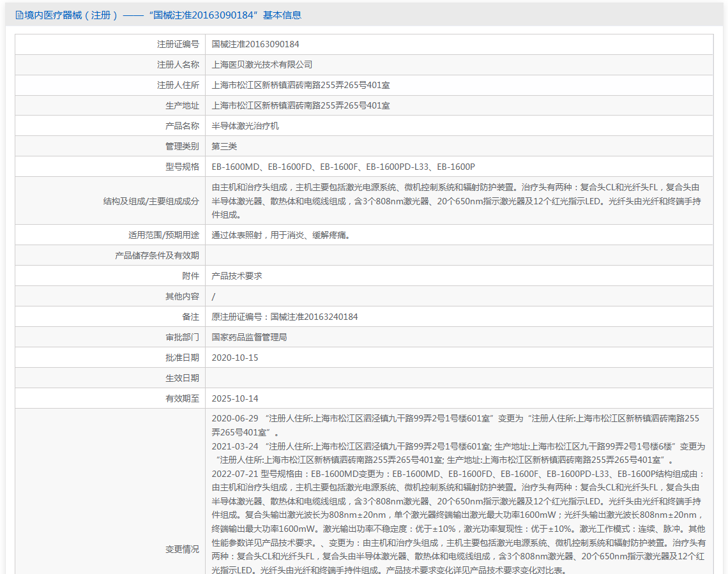Click the 产品名称 label
Image resolution: width=728 pixels, height=574 pixels.
tap(182, 126)
